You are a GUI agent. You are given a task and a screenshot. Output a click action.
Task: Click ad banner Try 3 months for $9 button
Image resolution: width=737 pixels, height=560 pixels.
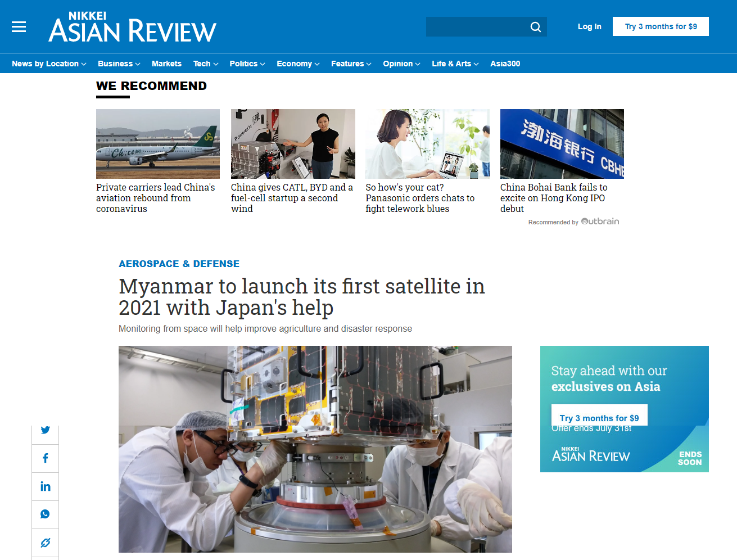[x=599, y=416]
